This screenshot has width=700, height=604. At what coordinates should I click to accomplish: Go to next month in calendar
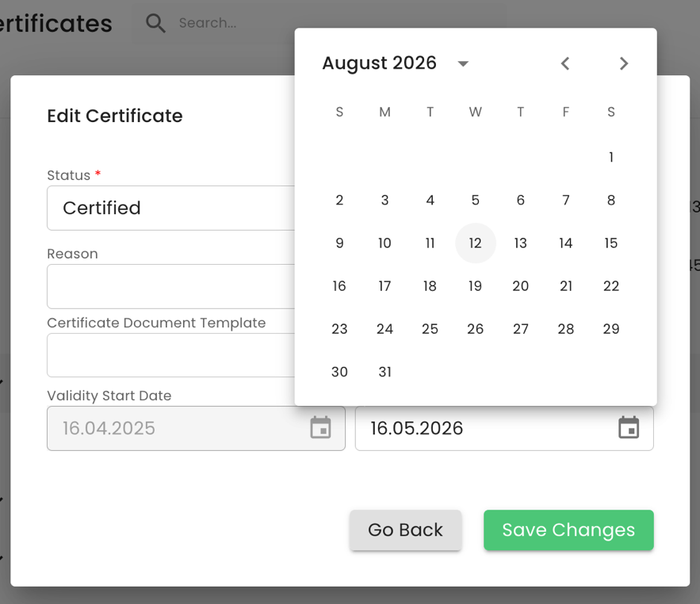click(624, 63)
